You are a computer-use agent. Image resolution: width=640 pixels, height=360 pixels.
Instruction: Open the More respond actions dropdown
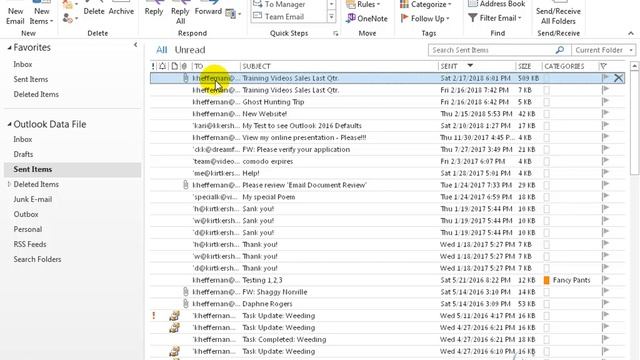tap(233, 14)
